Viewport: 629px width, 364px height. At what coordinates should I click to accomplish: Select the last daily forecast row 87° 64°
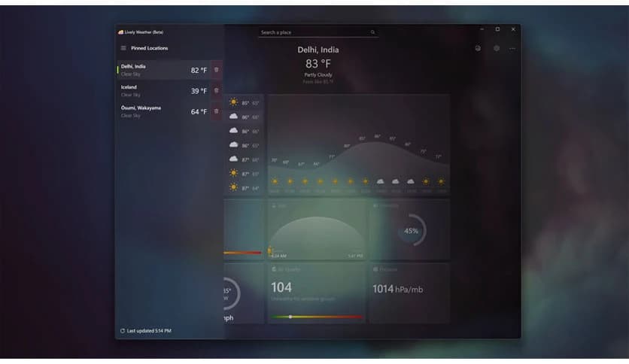tap(245, 187)
